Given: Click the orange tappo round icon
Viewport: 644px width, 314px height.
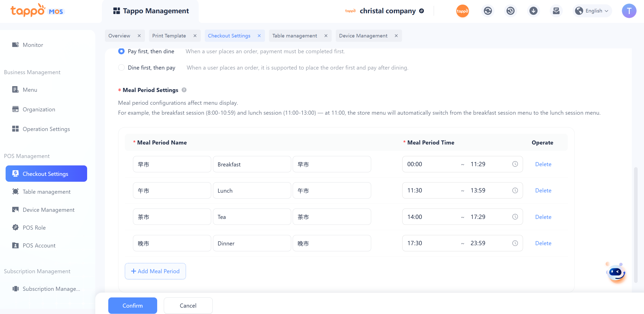Looking at the screenshot, I should (462, 11).
